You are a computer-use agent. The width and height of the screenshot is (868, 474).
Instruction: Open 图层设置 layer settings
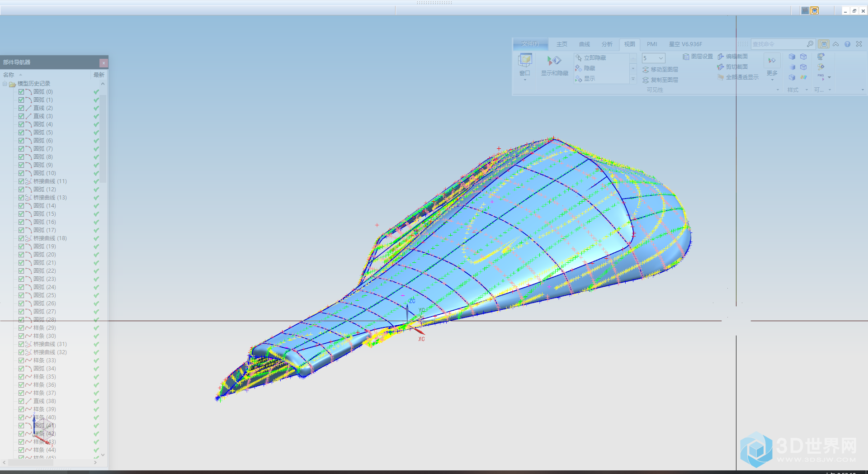[x=698, y=57]
